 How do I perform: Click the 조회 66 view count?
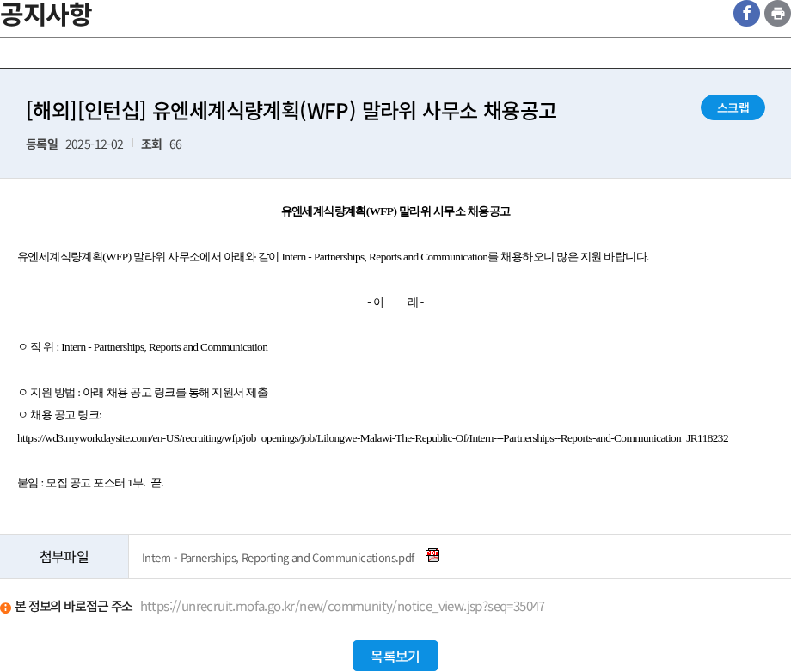(162, 144)
